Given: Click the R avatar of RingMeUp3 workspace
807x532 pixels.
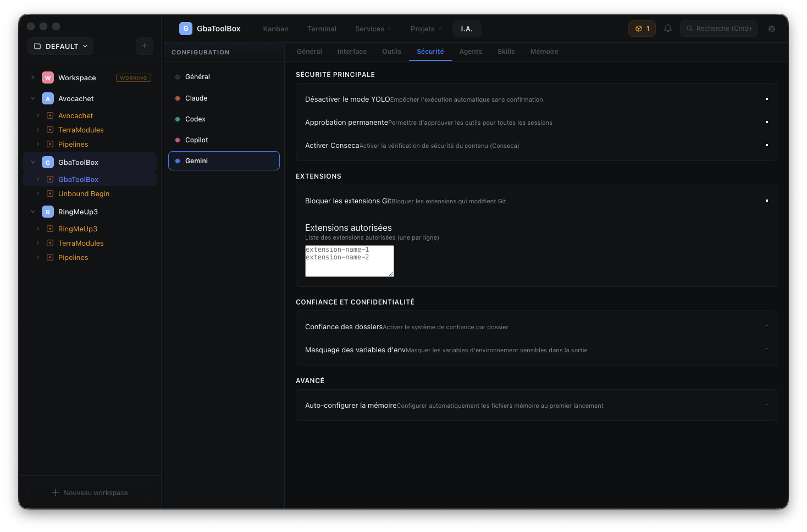Looking at the screenshot, I should pyautogui.click(x=48, y=212).
